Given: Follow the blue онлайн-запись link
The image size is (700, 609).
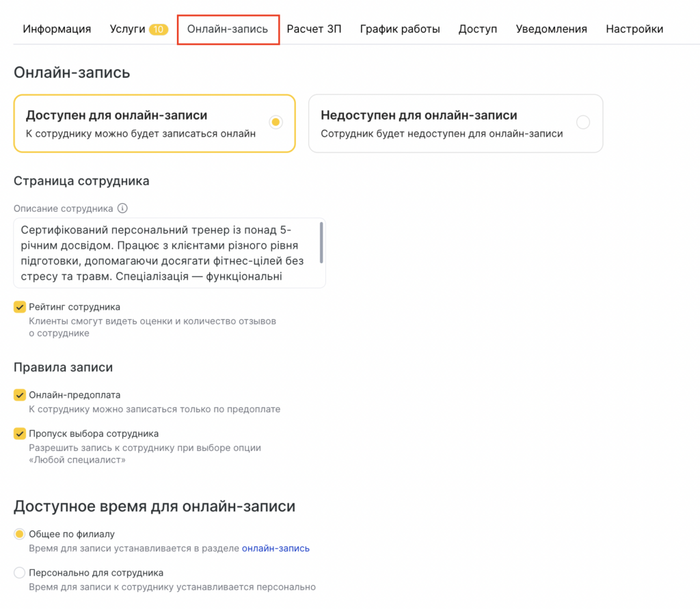Looking at the screenshot, I should point(275,548).
